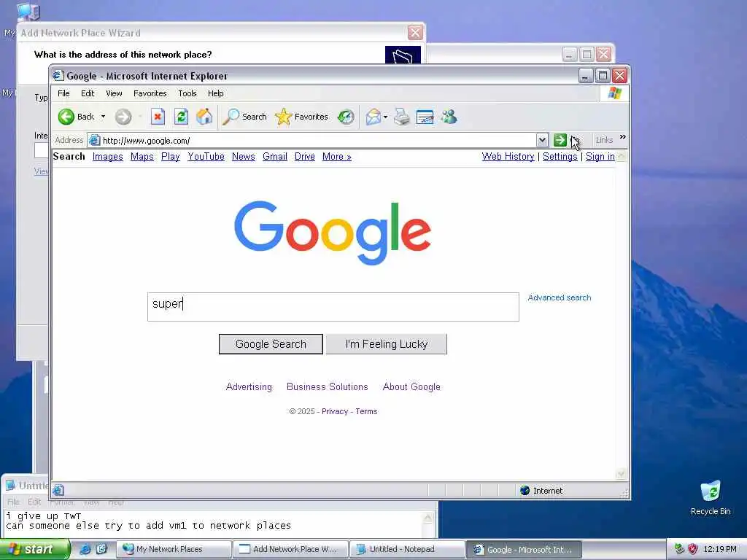The height and width of the screenshot is (560, 747).
Task: Click red security shield tray icon
Action: pyautogui.click(x=693, y=549)
